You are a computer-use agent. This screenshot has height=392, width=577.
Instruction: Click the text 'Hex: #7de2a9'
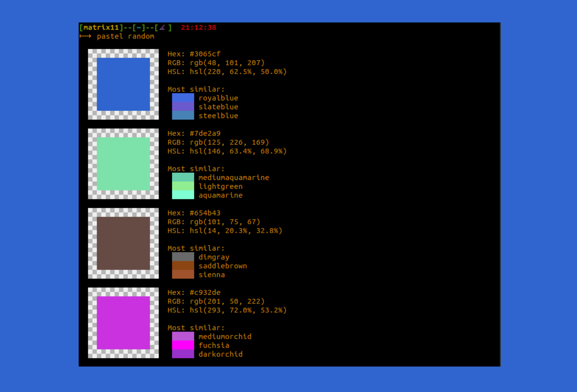[x=194, y=133]
